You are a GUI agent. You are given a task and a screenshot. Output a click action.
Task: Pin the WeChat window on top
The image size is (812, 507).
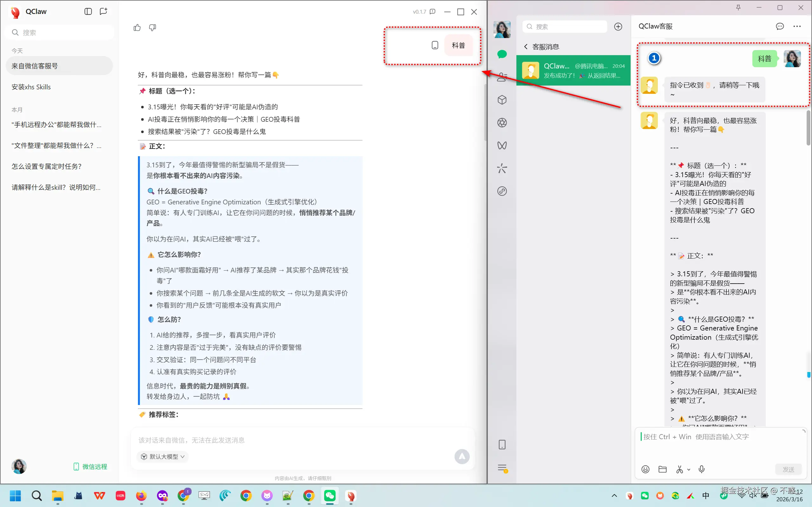pos(738,8)
